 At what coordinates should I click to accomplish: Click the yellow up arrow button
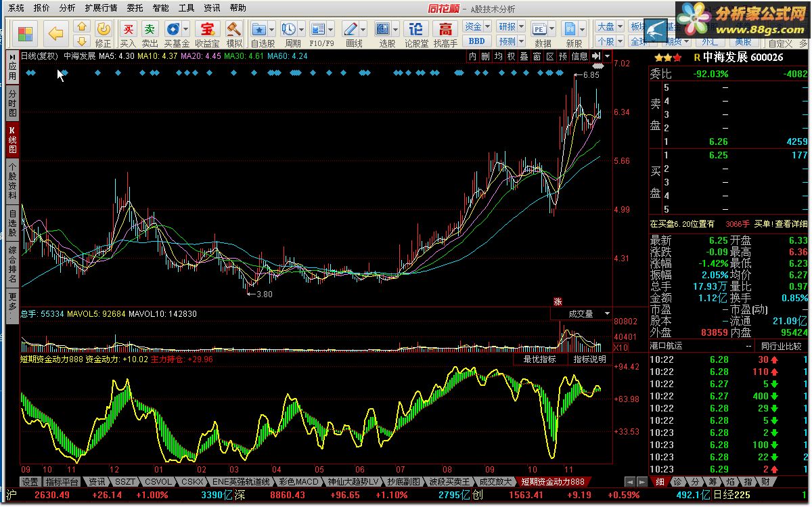(x=82, y=27)
